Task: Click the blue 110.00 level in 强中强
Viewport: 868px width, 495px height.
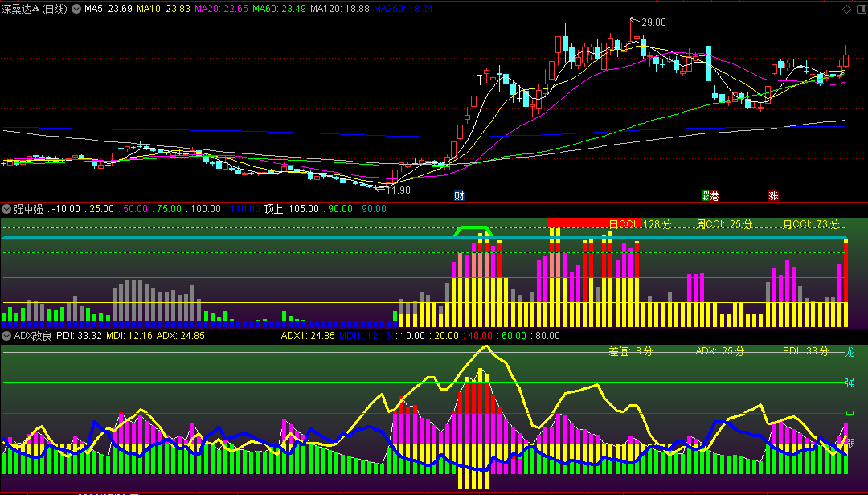Action: (244, 209)
